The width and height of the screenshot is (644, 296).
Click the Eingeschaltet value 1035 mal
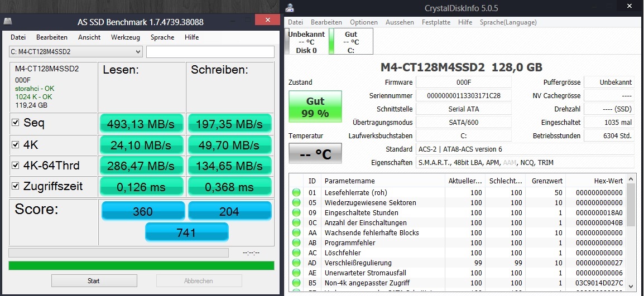click(x=609, y=122)
